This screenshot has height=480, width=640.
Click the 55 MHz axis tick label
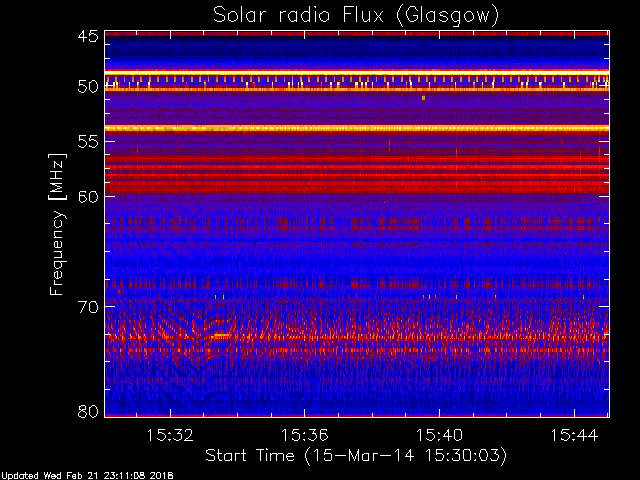pyautogui.click(x=88, y=142)
